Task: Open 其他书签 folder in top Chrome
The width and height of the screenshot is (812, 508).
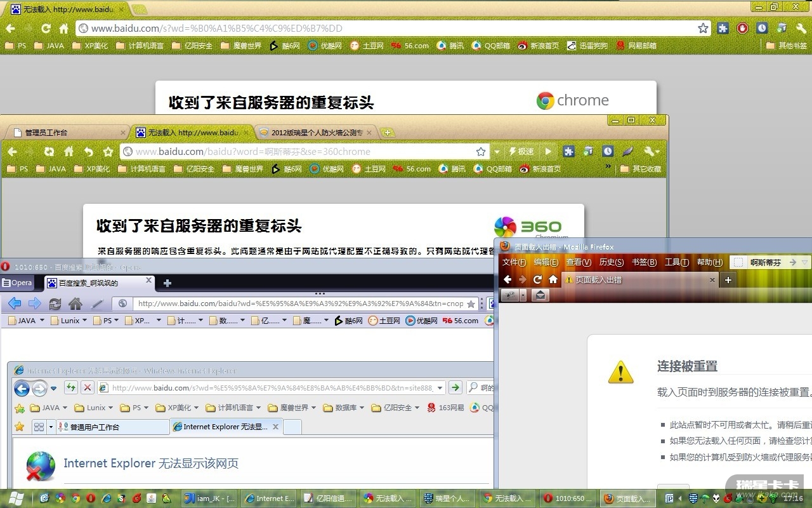Action: [787, 46]
